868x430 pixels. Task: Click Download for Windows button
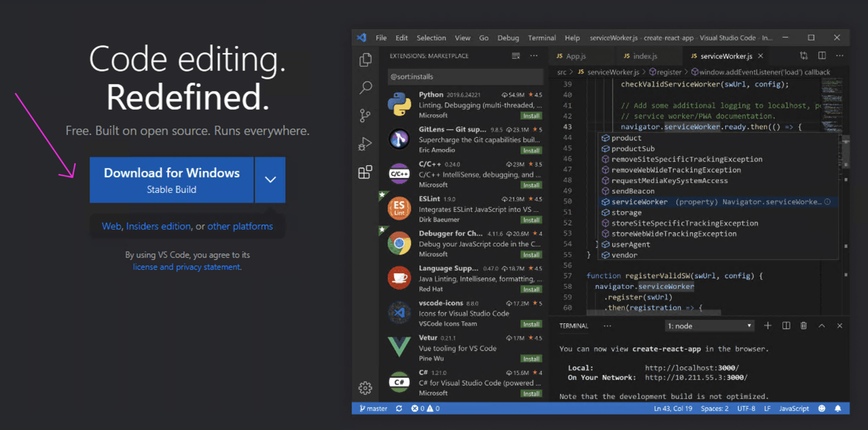(172, 180)
